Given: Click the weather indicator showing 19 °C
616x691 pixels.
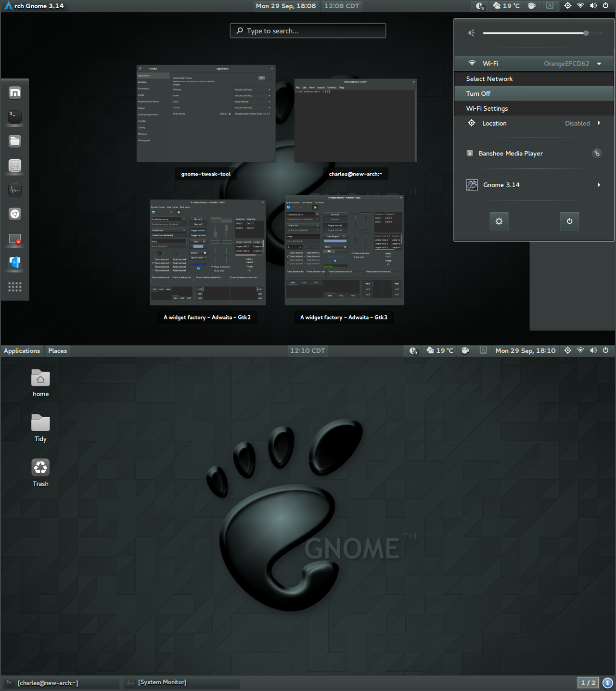Looking at the screenshot, I should (506, 6).
